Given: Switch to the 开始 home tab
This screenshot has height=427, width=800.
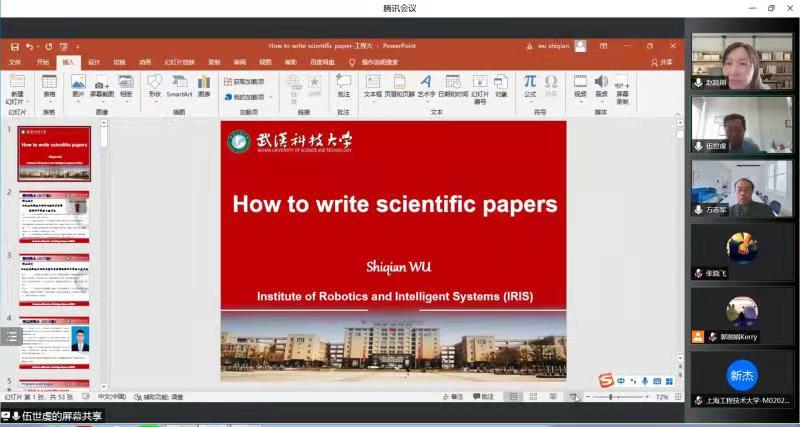Looking at the screenshot, I should [x=43, y=62].
